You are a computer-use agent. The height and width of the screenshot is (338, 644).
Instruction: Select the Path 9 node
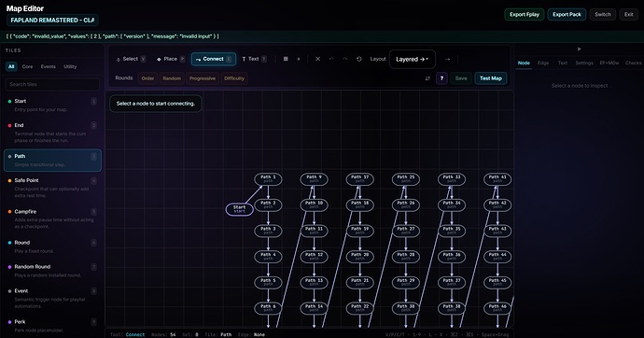pyautogui.click(x=315, y=179)
